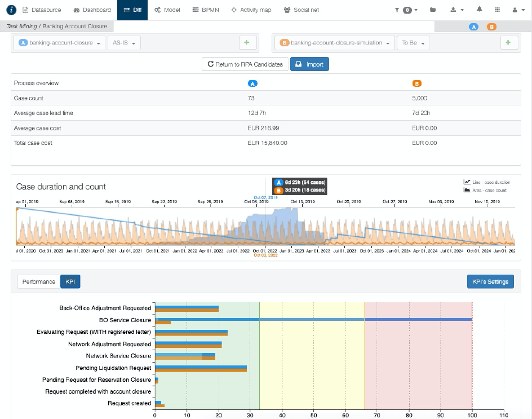
Task: Open the apps grid icon
Action: pyautogui.click(x=498, y=10)
